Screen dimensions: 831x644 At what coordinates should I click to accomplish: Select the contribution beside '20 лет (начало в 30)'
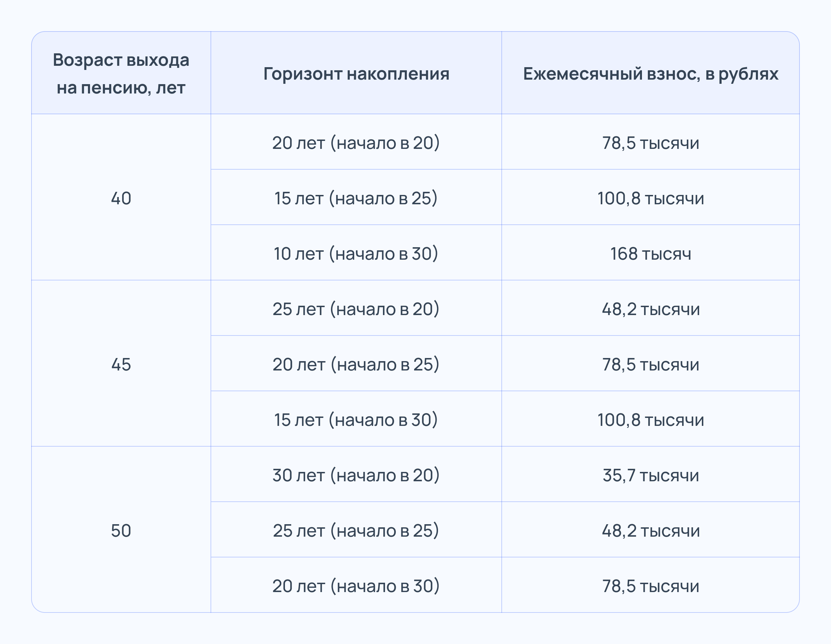[651, 586]
